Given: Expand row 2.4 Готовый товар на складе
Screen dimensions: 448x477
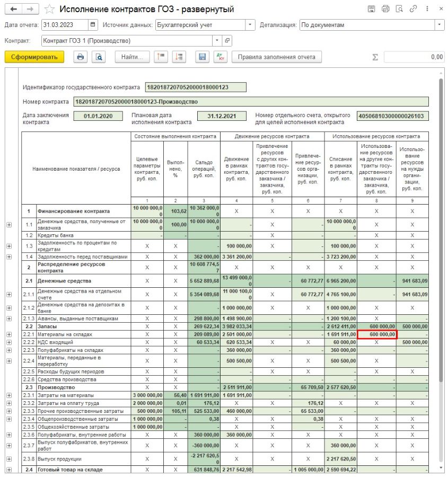Looking at the screenshot, I should pyautogui.click(x=9, y=470).
